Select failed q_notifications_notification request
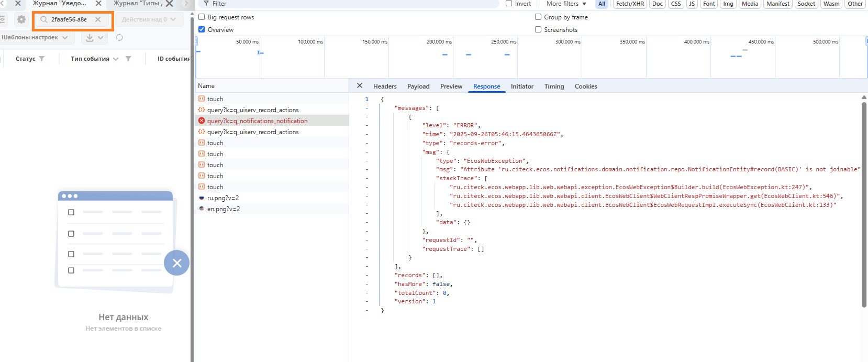This screenshot has height=362, width=868. (257, 121)
